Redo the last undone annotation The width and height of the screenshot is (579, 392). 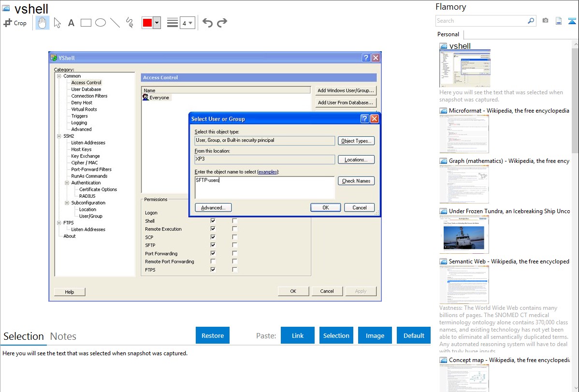pyautogui.click(x=222, y=23)
